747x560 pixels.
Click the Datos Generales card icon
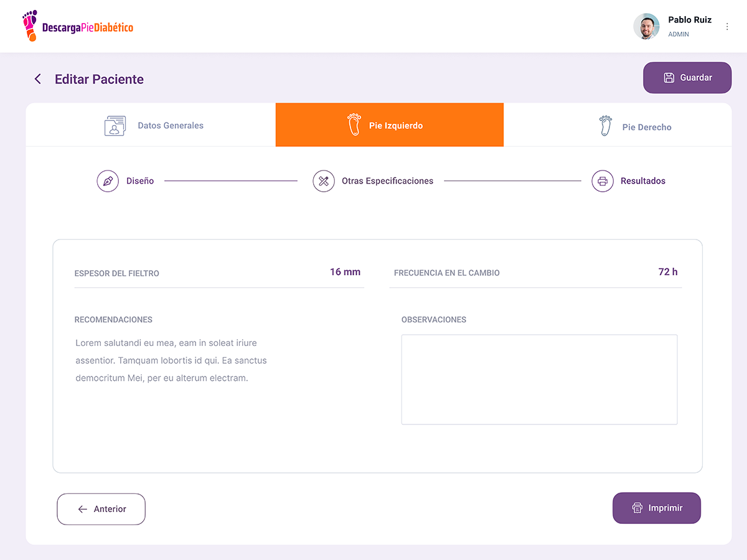(x=115, y=126)
